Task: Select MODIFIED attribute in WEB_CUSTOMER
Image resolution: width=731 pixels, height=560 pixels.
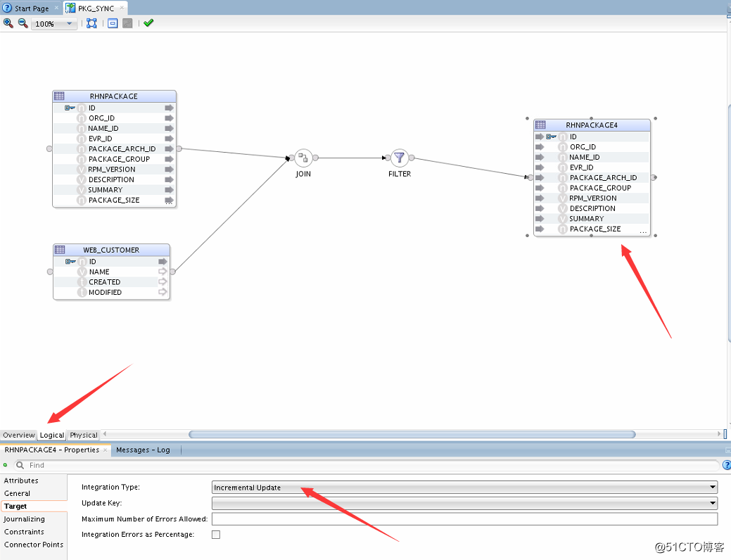Action: tap(105, 293)
